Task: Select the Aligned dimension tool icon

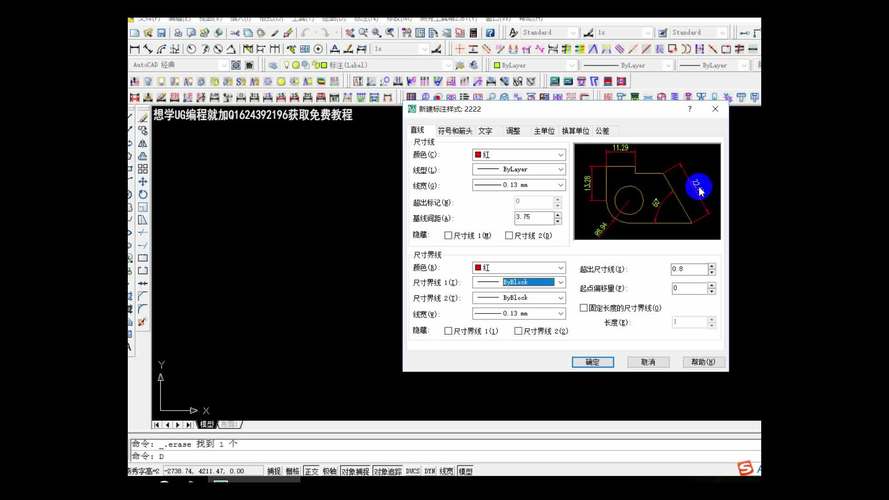Action: pyautogui.click(x=148, y=49)
